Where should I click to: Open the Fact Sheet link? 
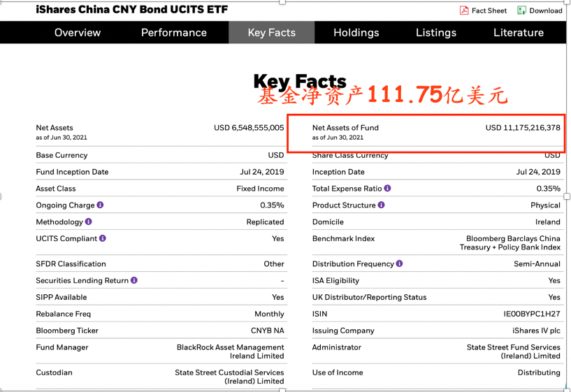[x=489, y=10]
